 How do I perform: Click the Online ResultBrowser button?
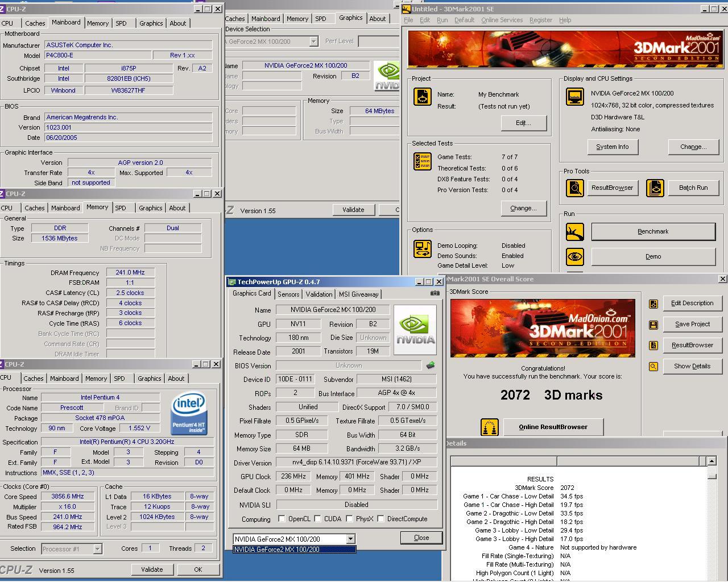[553, 427]
